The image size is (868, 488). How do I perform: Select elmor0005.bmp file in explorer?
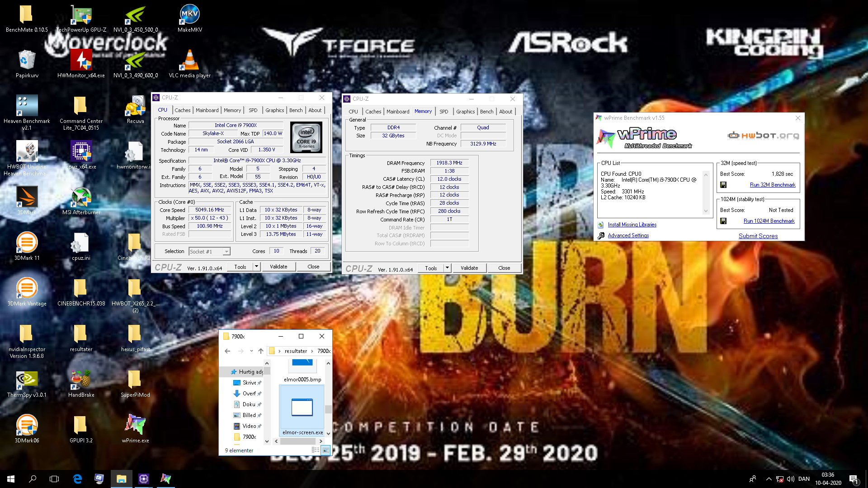point(302,371)
